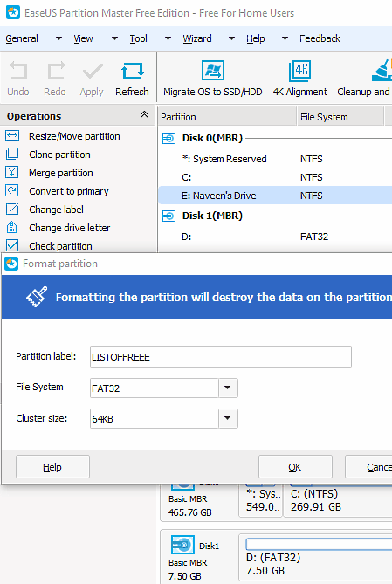This screenshot has height=584, width=392.
Task: Open the Feedback menu item
Action: pos(320,38)
